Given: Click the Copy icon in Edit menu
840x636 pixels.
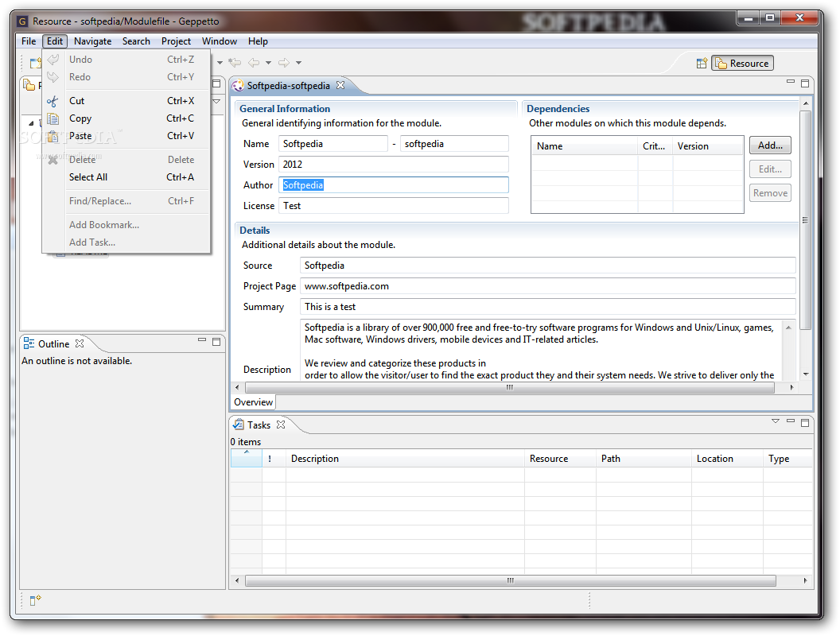Looking at the screenshot, I should coord(52,118).
